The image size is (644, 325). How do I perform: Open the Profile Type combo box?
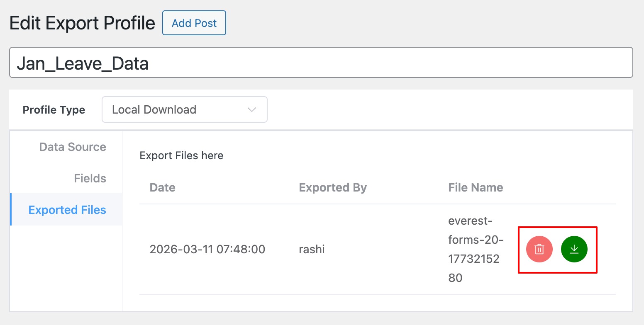(184, 110)
